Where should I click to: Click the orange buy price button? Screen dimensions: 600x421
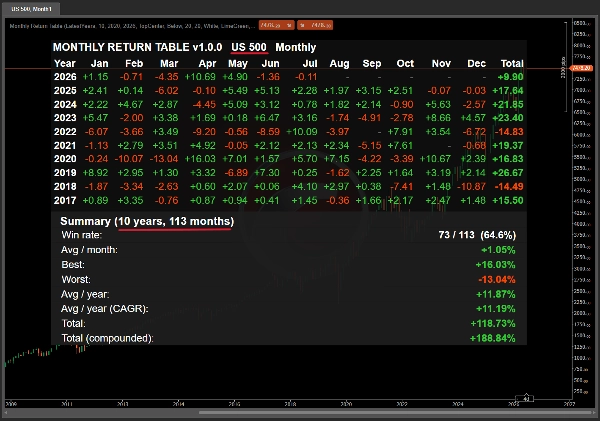[x=315, y=25]
